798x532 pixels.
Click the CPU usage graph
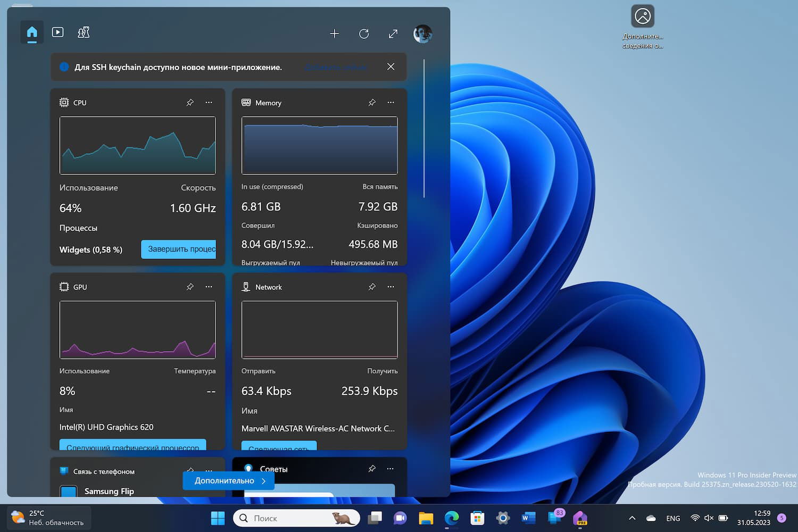point(138,145)
